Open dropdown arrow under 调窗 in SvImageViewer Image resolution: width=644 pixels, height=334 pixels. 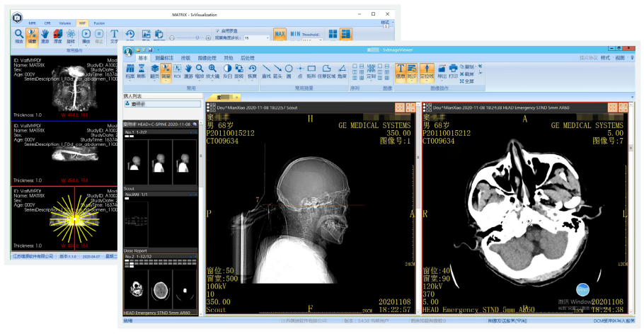166,81
